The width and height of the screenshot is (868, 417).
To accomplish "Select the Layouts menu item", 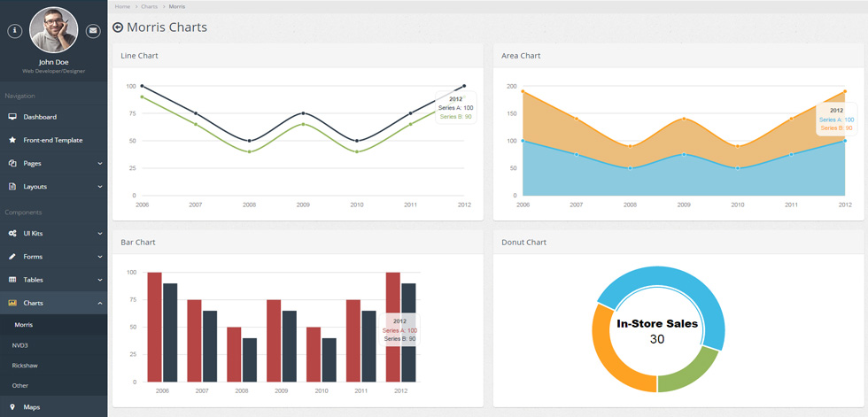I will [x=54, y=187].
